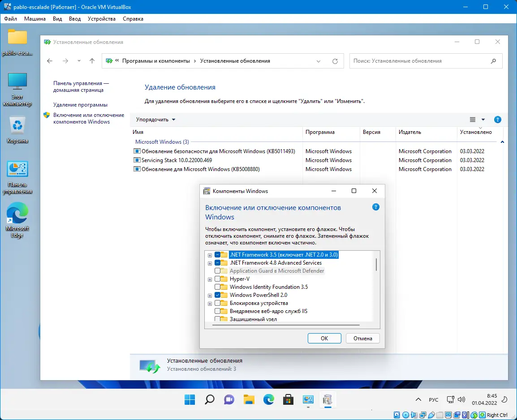The width and height of the screenshot is (517, 420).
Task: Open Microsoft Store from the taskbar
Action: (x=288, y=399)
